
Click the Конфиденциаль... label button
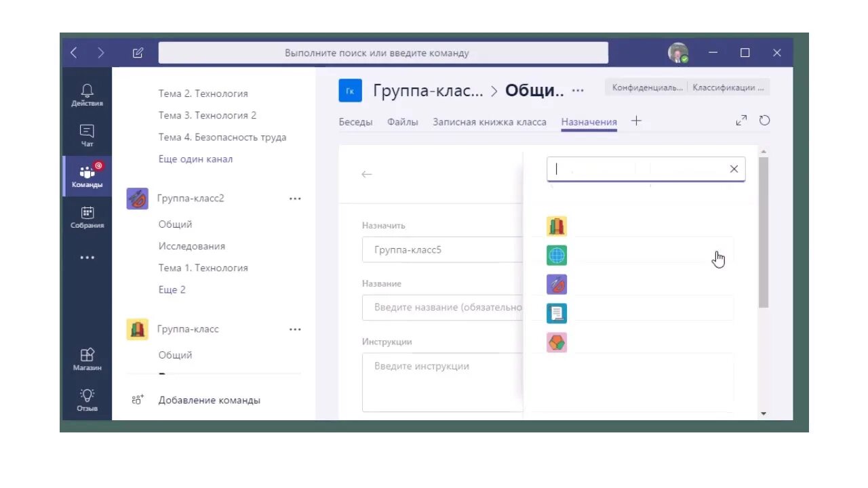click(x=647, y=87)
